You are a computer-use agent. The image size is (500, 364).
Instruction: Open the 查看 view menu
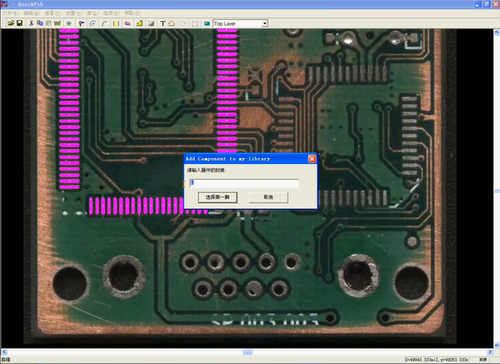click(53, 13)
